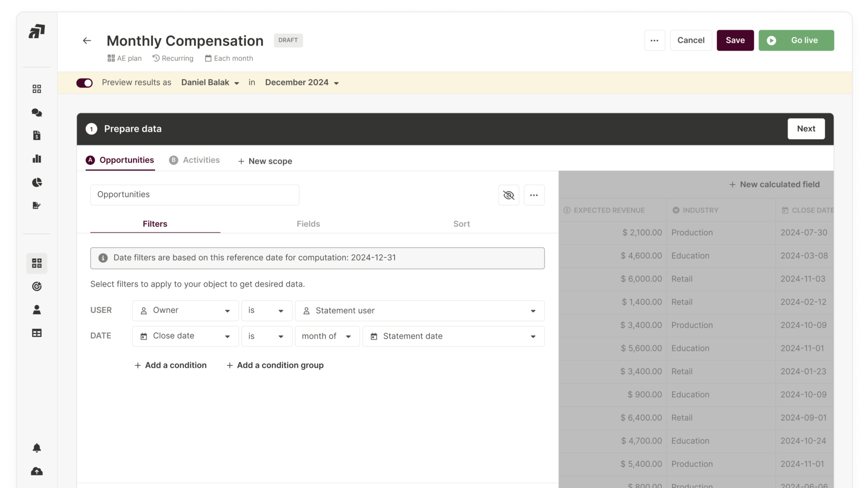This screenshot has height=488, width=868.
Task: Open the pie chart analytics icon
Action: 37,182
